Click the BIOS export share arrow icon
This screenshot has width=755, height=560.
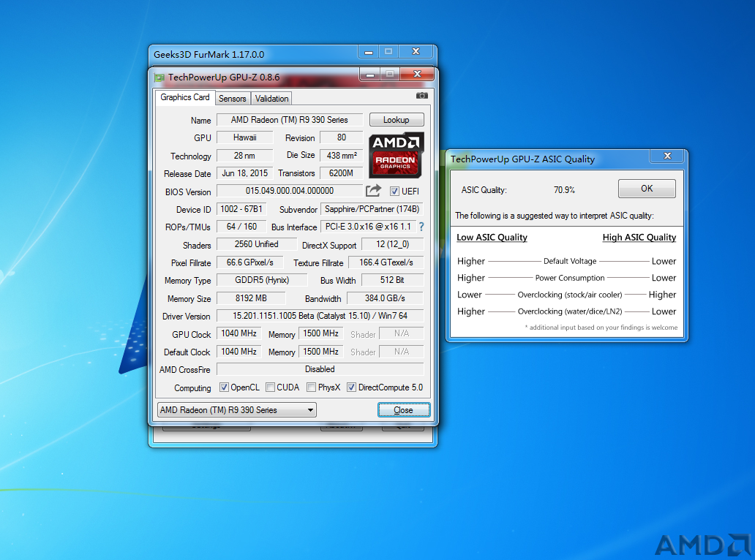click(x=373, y=191)
